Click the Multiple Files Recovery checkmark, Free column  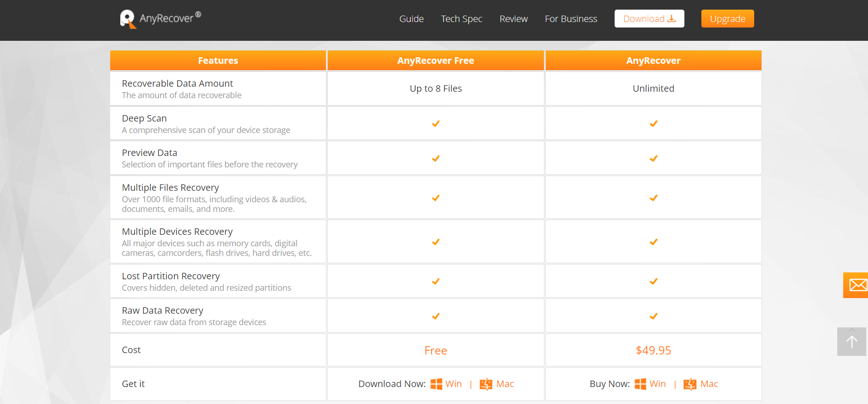(x=436, y=198)
